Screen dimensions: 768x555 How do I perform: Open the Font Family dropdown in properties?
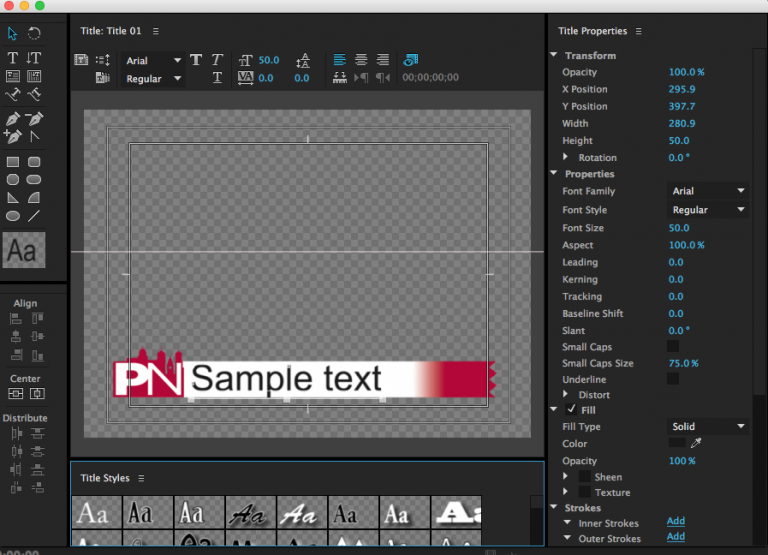coord(708,191)
